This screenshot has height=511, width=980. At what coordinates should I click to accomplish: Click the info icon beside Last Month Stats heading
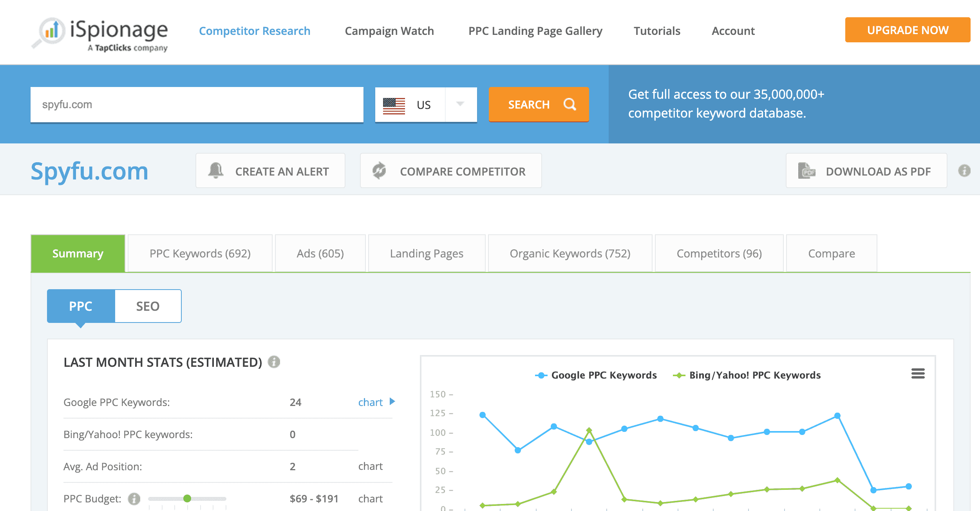pos(274,362)
